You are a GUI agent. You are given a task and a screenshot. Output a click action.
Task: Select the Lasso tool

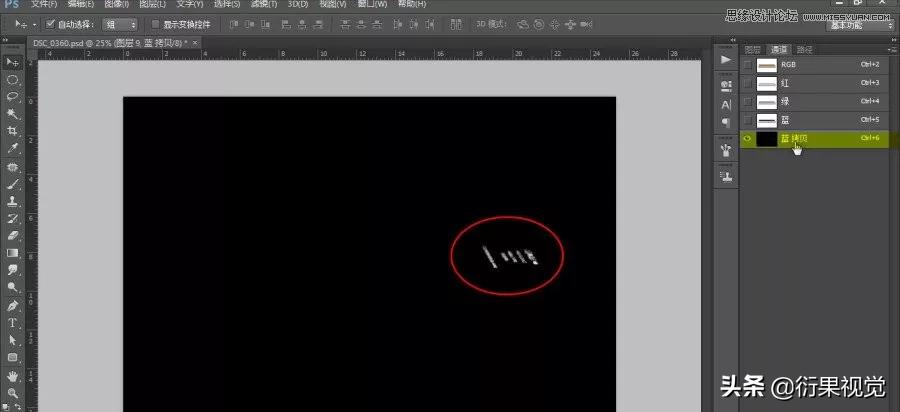tap(13, 96)
